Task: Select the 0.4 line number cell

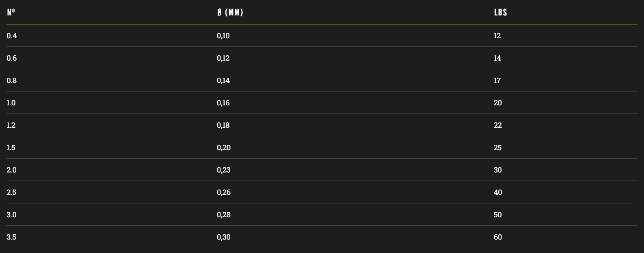Action: (12, 36)
